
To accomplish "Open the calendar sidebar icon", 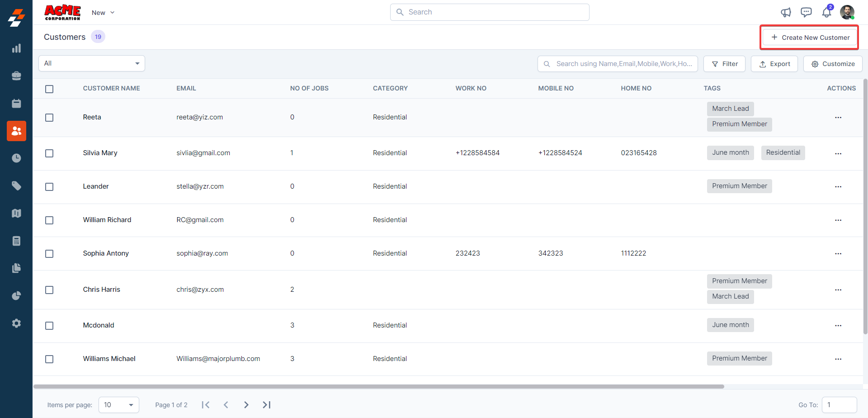I will click(16, 104).
